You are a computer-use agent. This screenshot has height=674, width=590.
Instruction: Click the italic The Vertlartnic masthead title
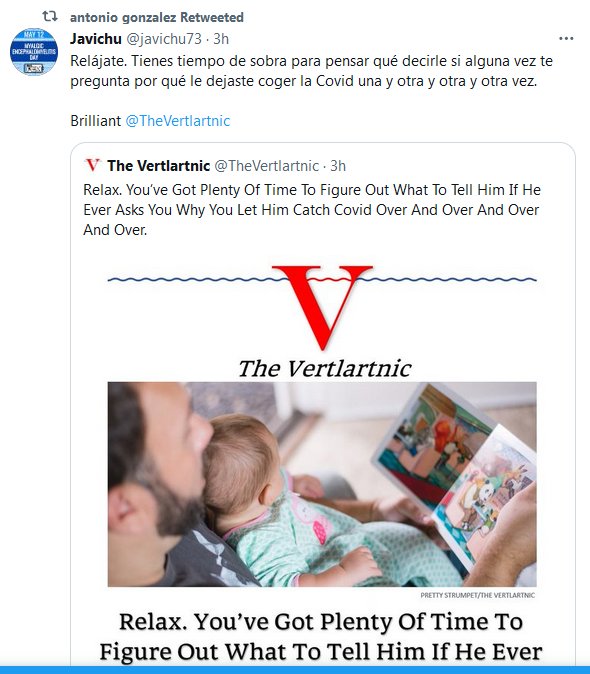pos(324,369)
